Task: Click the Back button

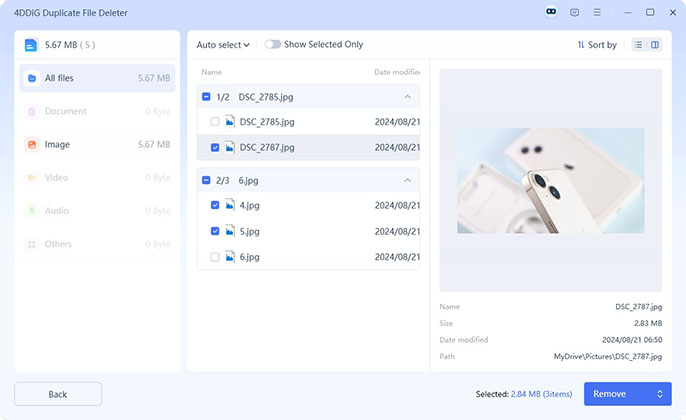Action: [x=58, y=394]
